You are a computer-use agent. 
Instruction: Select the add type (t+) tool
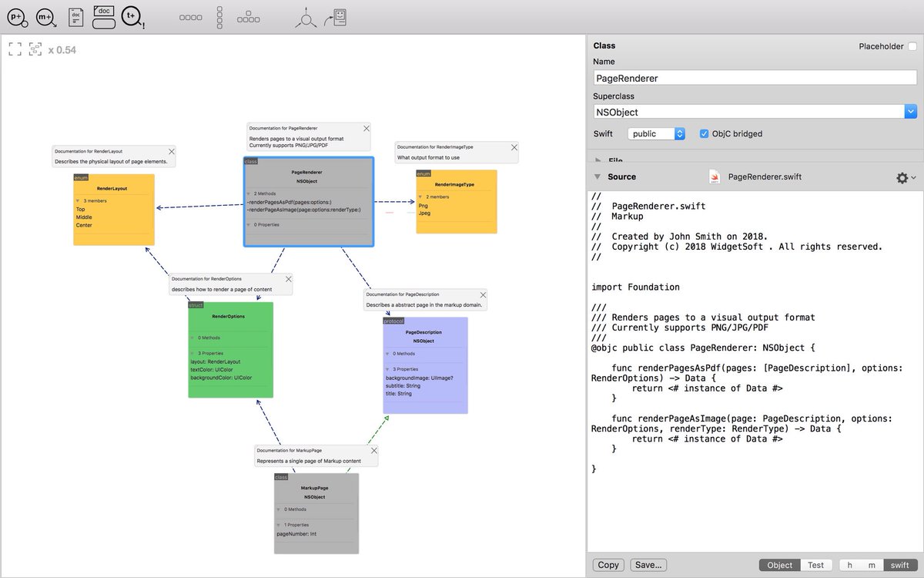pos(132,16)
